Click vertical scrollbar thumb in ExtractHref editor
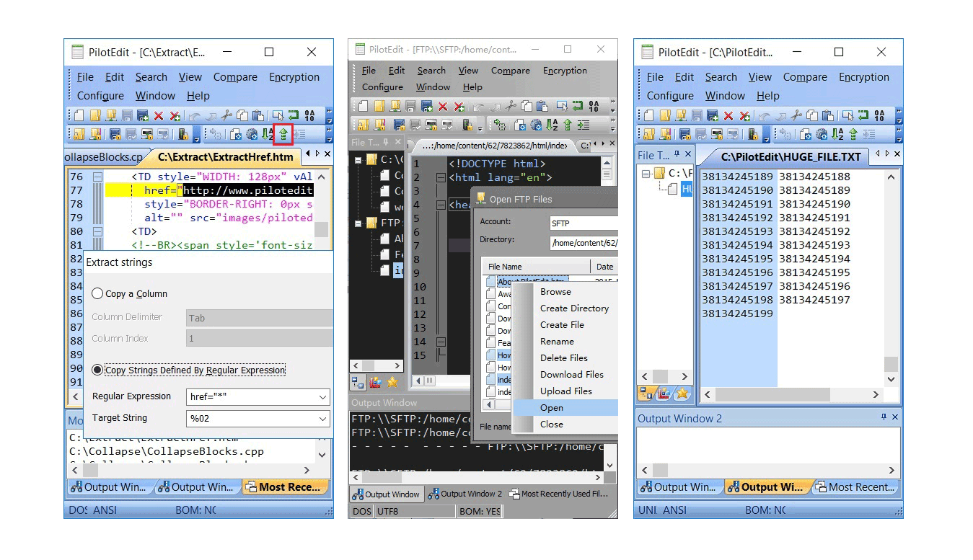The width and height of the screenshot is (973, 560). pyautogui.click(x=322, y=229)
